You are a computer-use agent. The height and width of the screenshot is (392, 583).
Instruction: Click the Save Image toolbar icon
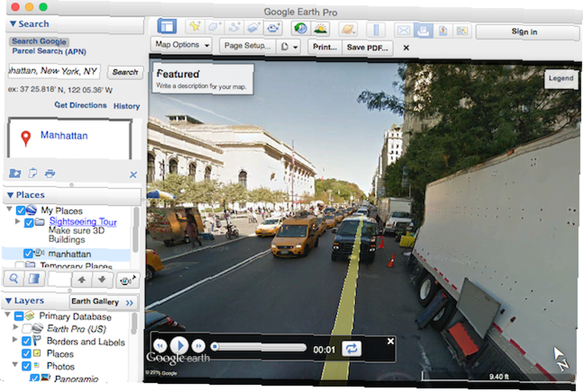442,30
